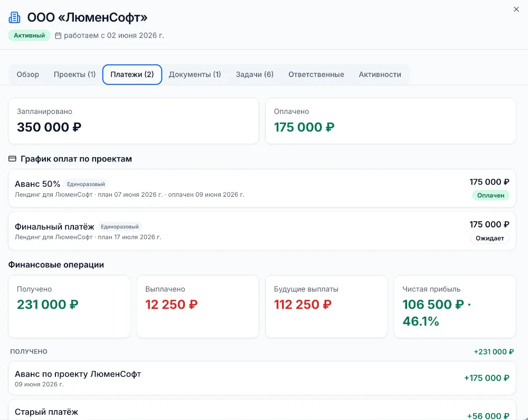Open the Документы (1) tab
The width and height of the screenshot is (528, 420).
(195, 74)
